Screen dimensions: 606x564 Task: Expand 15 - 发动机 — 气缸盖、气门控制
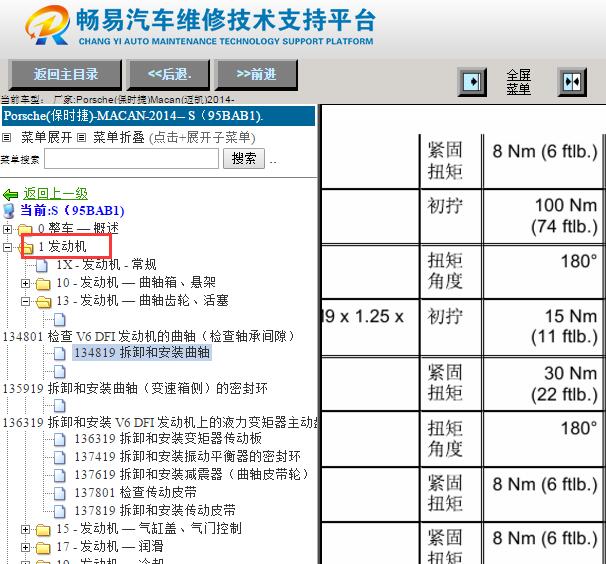click(x=25, y=529)
